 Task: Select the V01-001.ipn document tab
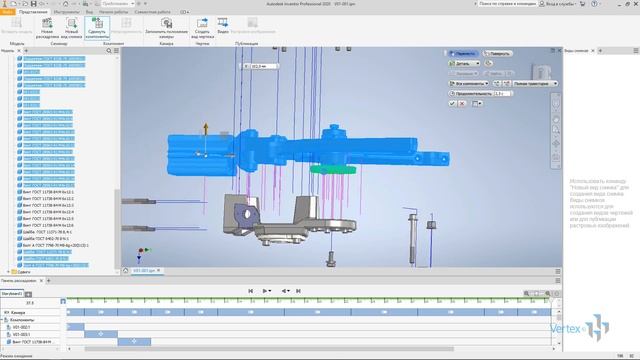(144, 271)
